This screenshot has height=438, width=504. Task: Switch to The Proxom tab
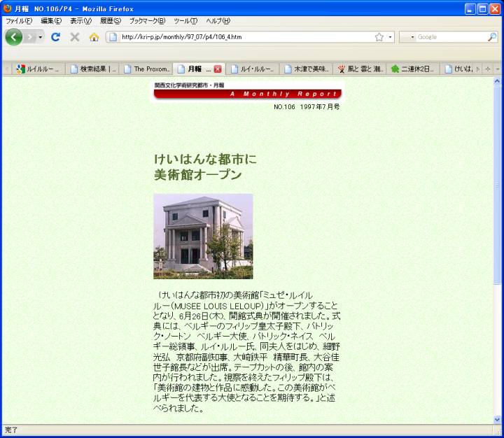click(148, 69)
